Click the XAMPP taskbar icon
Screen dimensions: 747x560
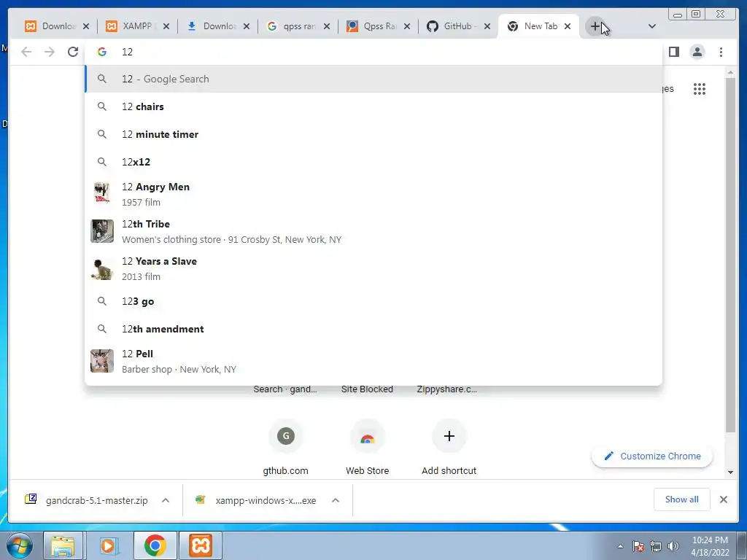[x=201, y=545]
